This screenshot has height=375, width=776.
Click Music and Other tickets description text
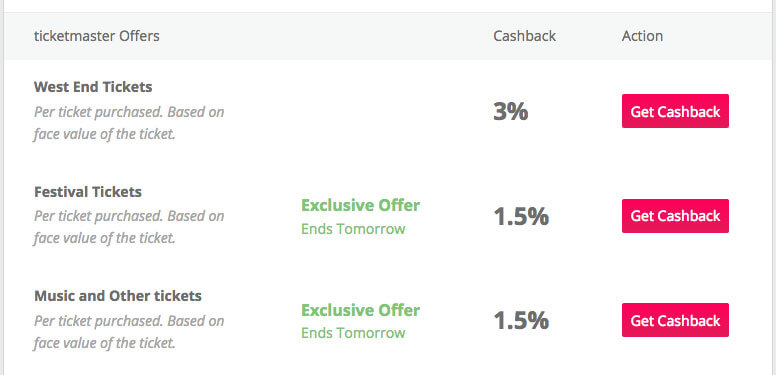click(129, 332)
